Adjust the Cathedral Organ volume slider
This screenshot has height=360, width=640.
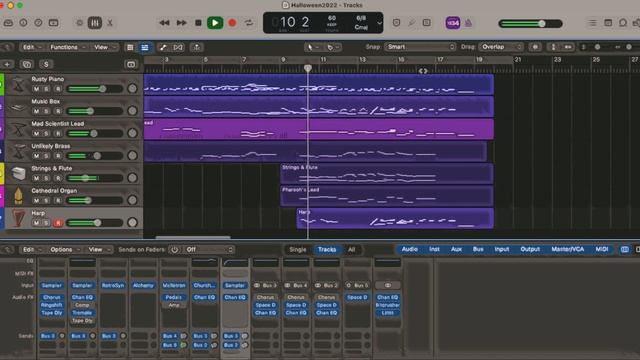click(x=95, y=200)
